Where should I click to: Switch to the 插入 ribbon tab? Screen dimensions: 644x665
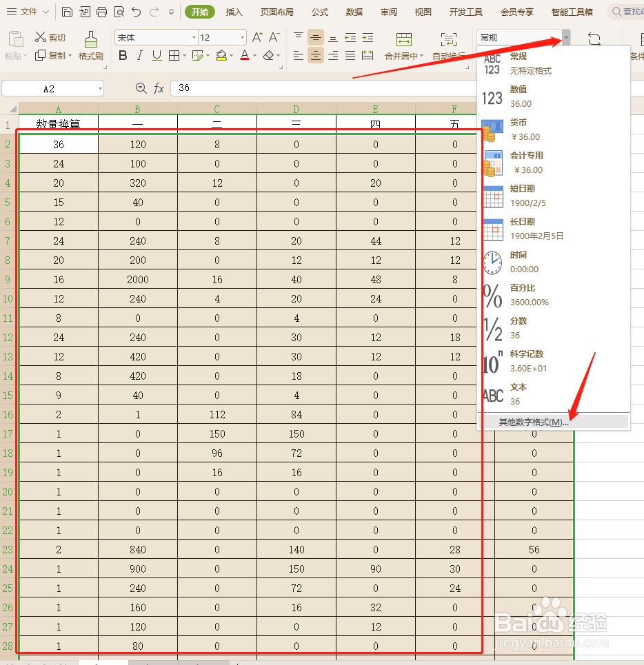pyautogui.click(x=234, y=12)
